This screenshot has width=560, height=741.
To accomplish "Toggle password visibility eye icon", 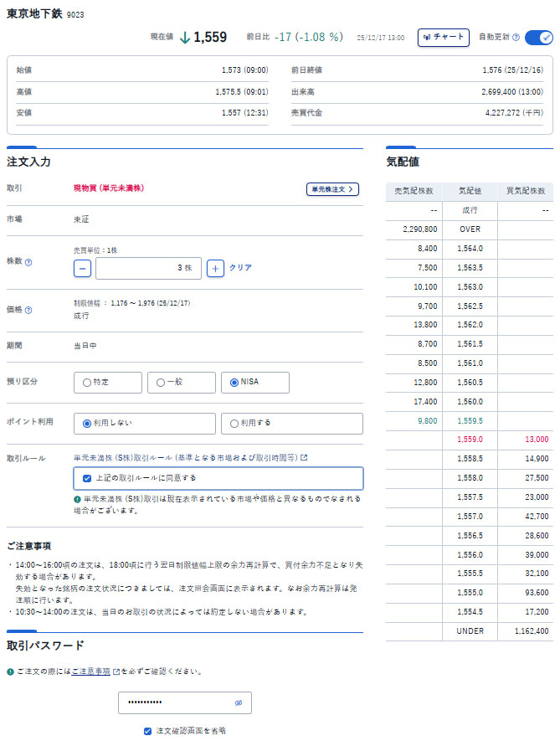I will tap(239, 702).
